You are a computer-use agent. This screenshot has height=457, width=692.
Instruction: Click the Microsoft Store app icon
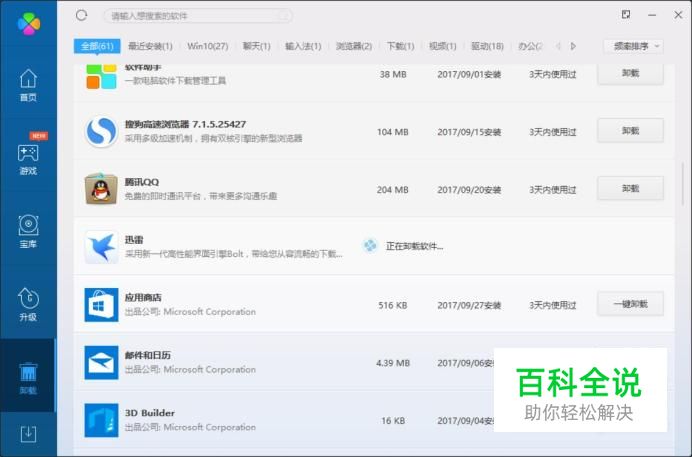click(101, 305)
